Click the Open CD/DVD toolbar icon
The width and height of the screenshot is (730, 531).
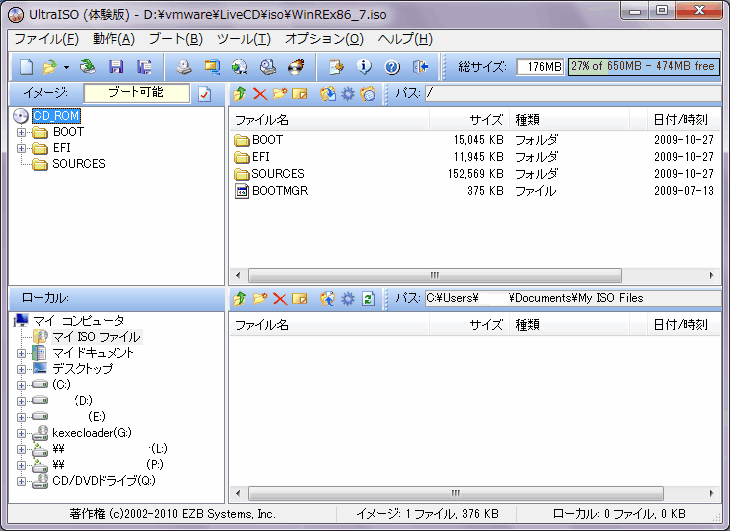88,67
